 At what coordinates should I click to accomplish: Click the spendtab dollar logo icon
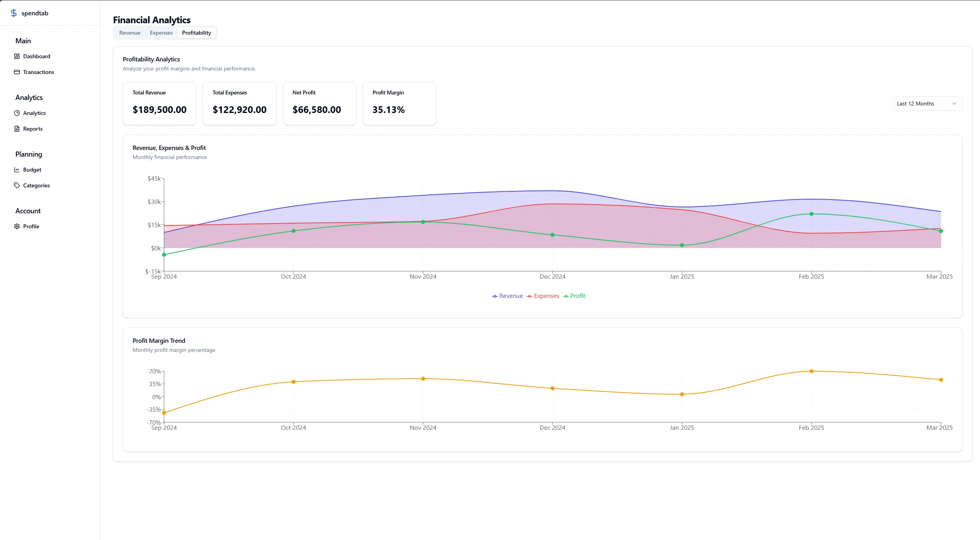14,13
